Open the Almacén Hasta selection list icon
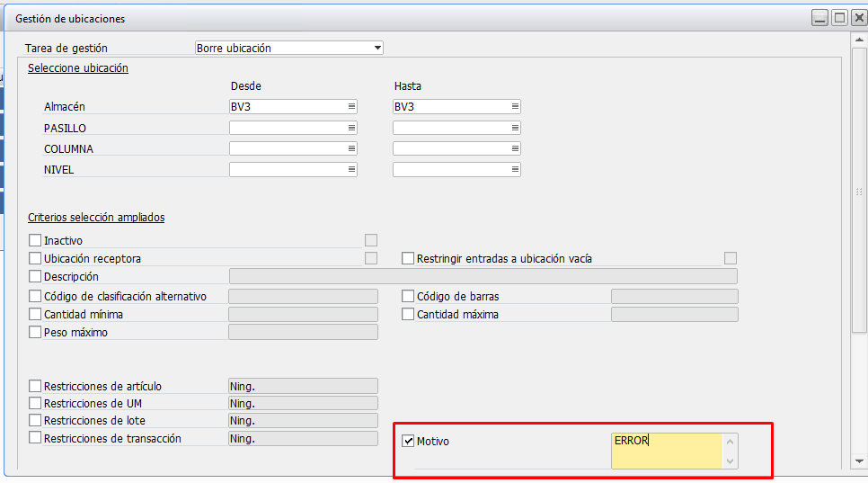The width and height of the screenshot is (868, 483). (515, 106)
